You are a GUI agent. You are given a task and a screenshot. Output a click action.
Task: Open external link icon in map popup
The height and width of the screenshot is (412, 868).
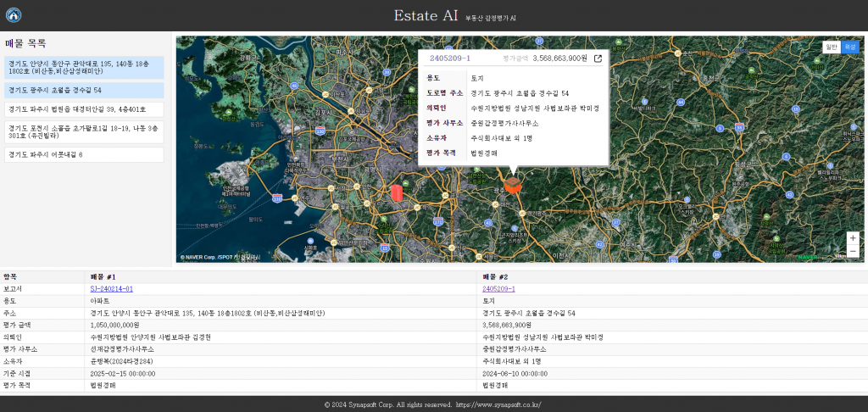(x=598, y=58)
